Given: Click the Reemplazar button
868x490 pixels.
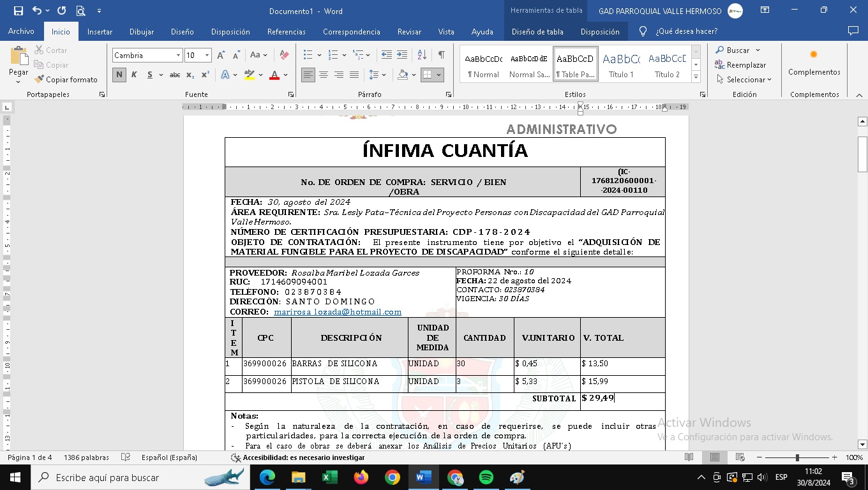Looking at the screenshot, I should (x=740, y=65).
